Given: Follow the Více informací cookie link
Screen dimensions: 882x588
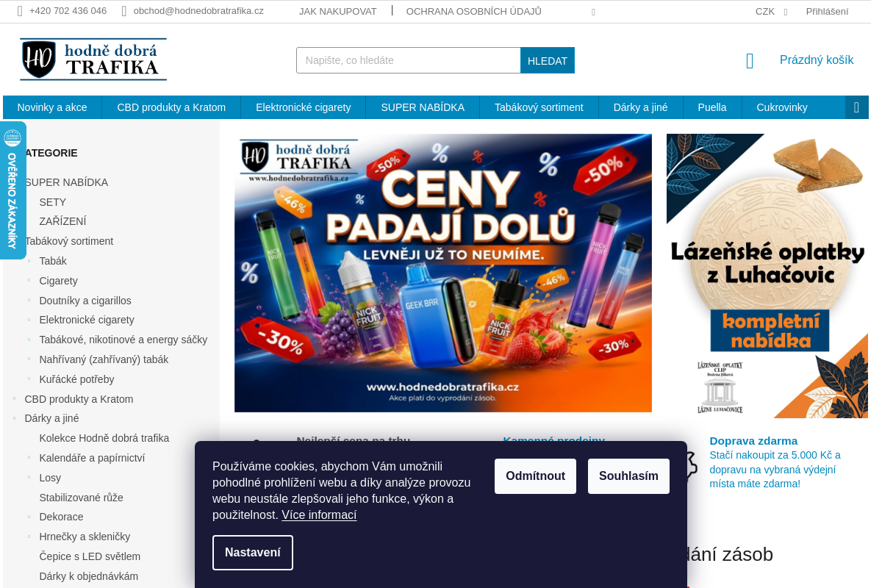Looking at the screenshot, I should 319,514.
